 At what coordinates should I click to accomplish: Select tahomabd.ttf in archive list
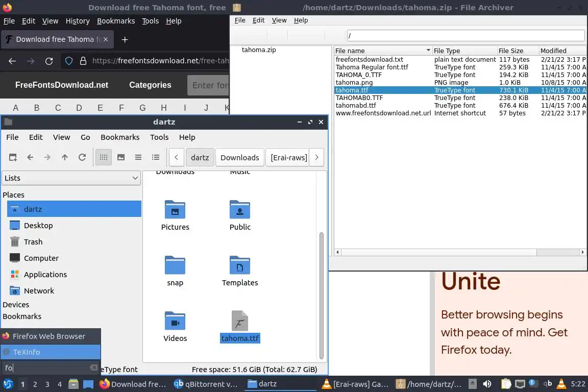coord(355,106)
